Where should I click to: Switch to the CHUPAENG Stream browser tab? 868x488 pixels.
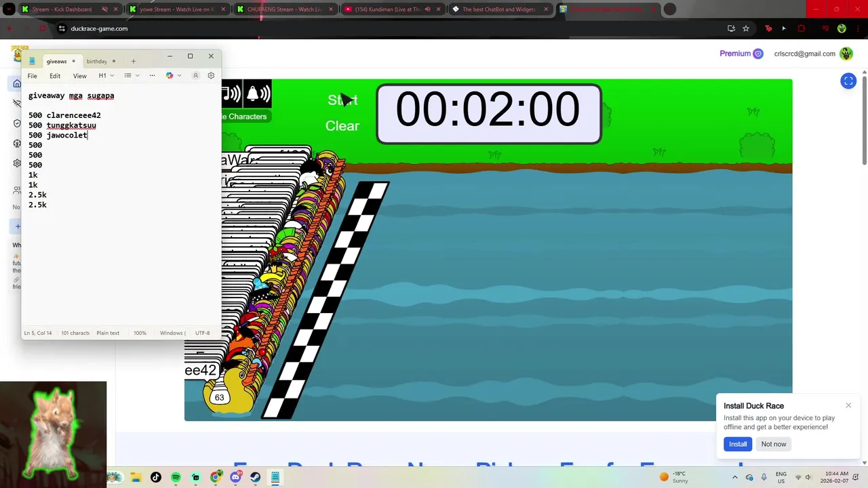[285, 9]
